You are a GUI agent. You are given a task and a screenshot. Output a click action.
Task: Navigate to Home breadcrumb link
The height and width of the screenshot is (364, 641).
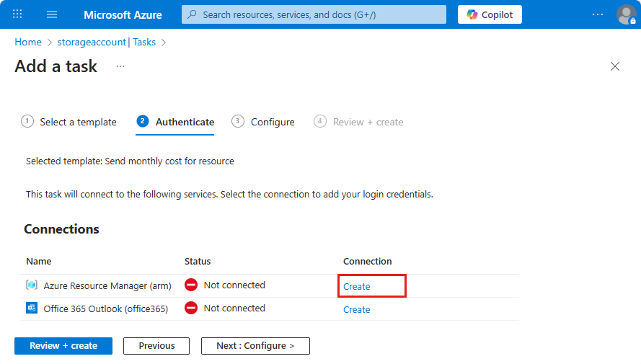(28, 42)
